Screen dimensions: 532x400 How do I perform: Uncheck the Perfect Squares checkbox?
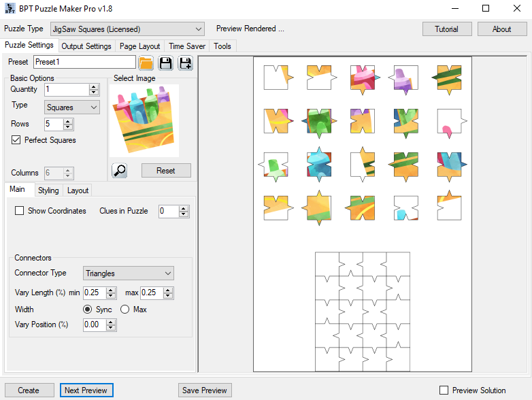[x=17, y=140]
